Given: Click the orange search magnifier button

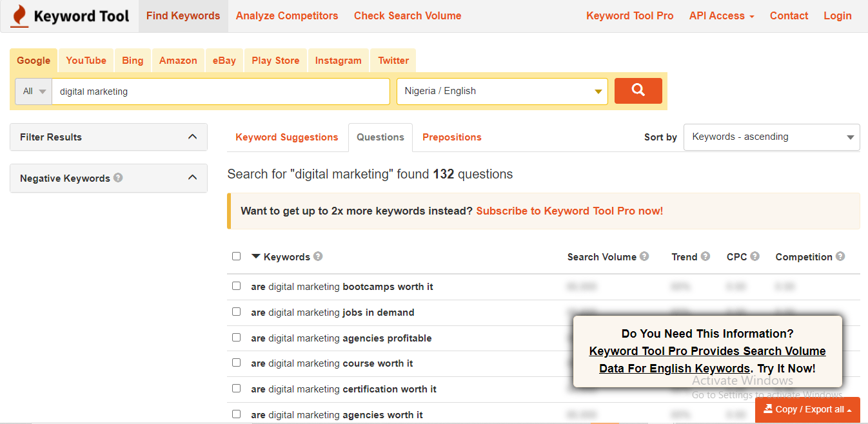Looking at the screenshot, I should pos(638,91).
